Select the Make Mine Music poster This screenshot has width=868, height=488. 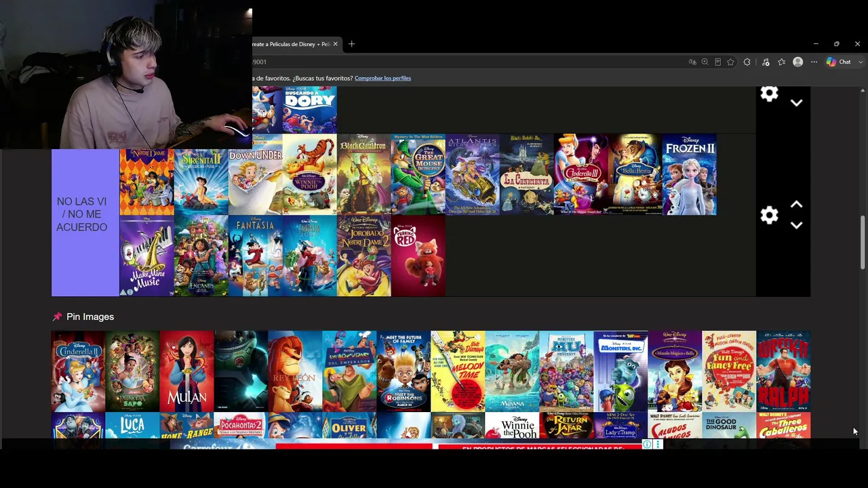146,256
